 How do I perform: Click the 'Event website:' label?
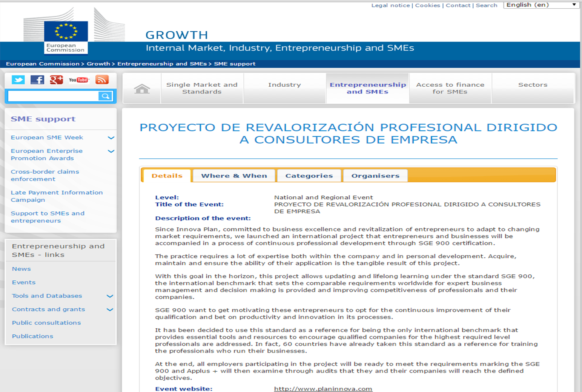pos(184,389)
